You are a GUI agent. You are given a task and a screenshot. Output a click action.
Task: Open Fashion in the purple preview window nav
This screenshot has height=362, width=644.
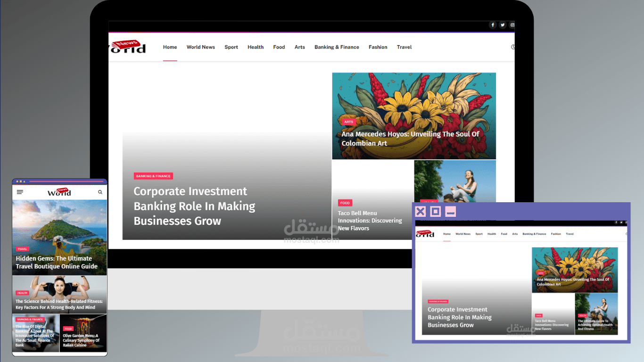click(556, 234)
